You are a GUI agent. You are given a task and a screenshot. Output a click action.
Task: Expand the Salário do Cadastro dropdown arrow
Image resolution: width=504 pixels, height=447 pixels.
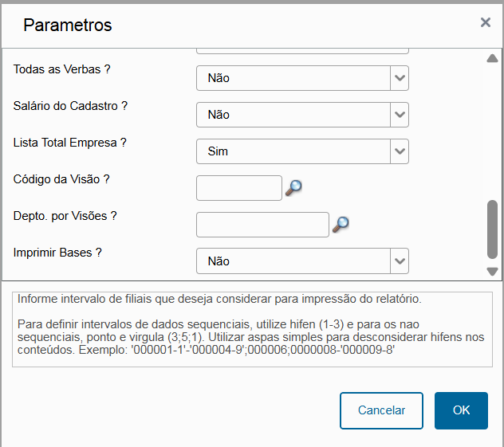pyautogui.click(x=400, y=115)
